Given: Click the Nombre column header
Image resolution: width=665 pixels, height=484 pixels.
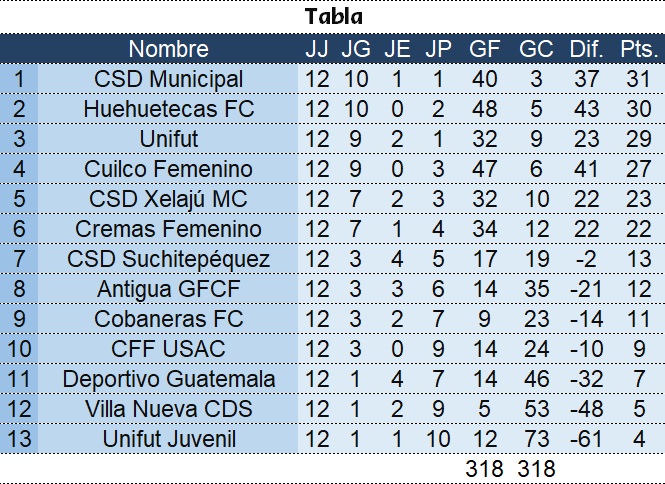Looking at the screenshot, I should [x=168, y=48].
